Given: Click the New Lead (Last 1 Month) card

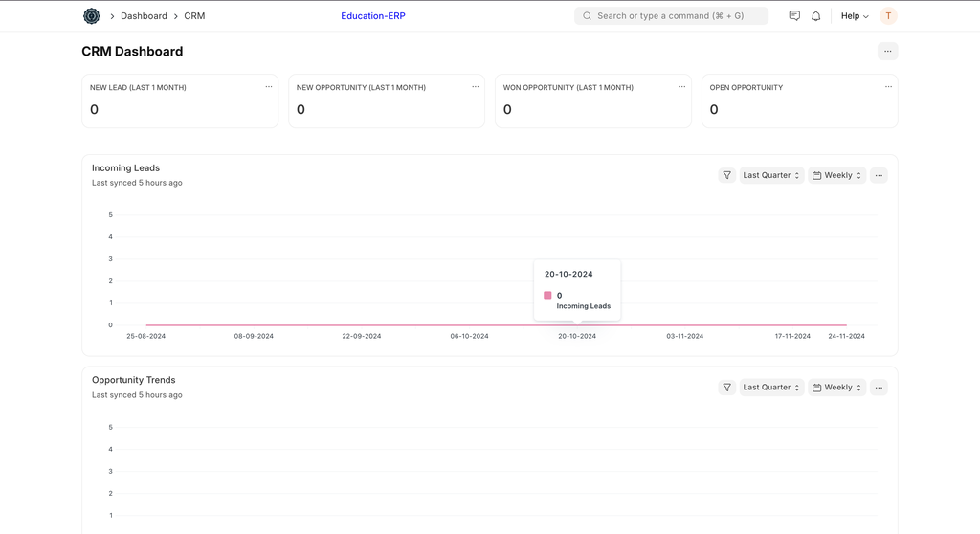Looking at the screenshot, I should click(180, 101).
